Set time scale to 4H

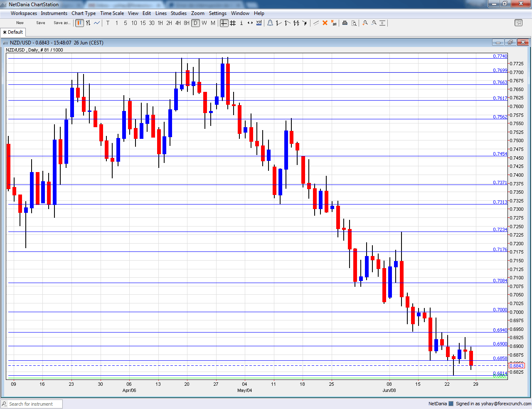178,23
